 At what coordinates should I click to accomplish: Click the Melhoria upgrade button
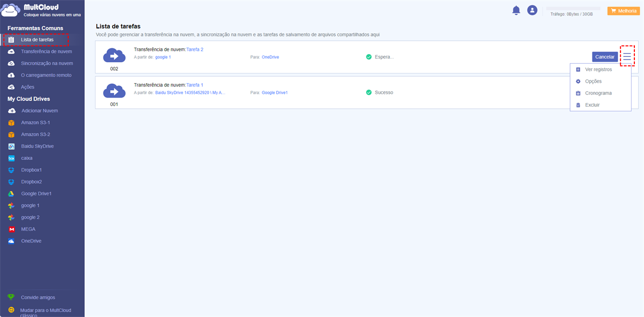(623, 11)
